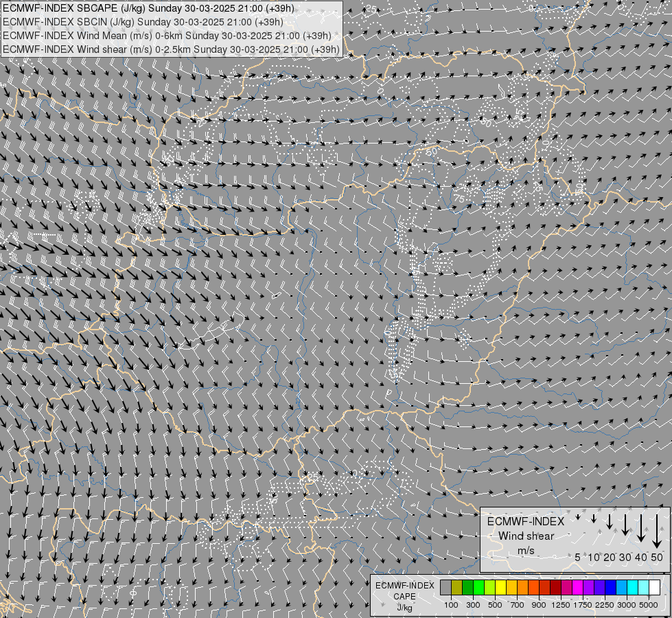The image size is (672, 618).
Task: Click the '1250' CAPE scale label
Action: coord(561,605)
